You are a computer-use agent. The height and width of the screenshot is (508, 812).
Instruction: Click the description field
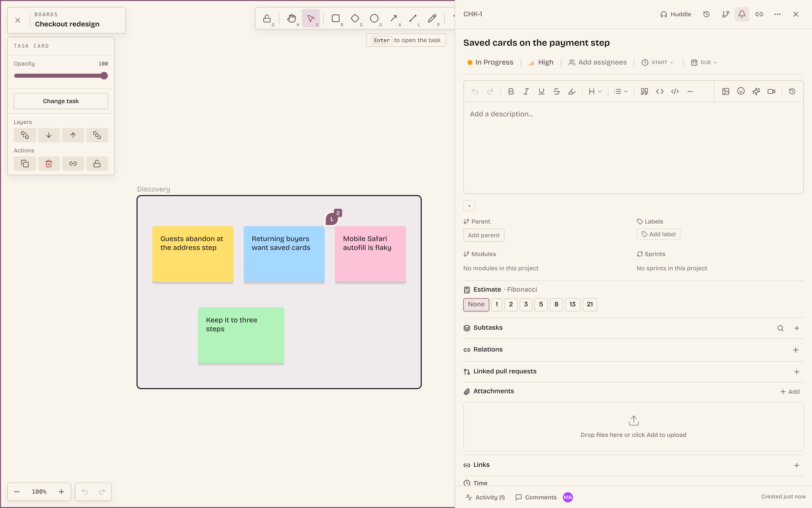coord(633,148)
